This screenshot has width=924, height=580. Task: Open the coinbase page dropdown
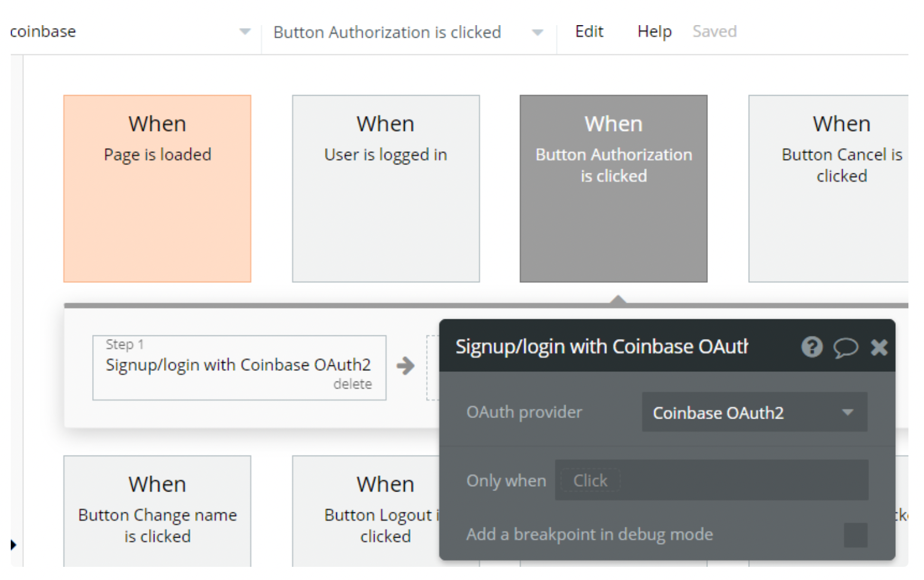(x=130, y=32)
